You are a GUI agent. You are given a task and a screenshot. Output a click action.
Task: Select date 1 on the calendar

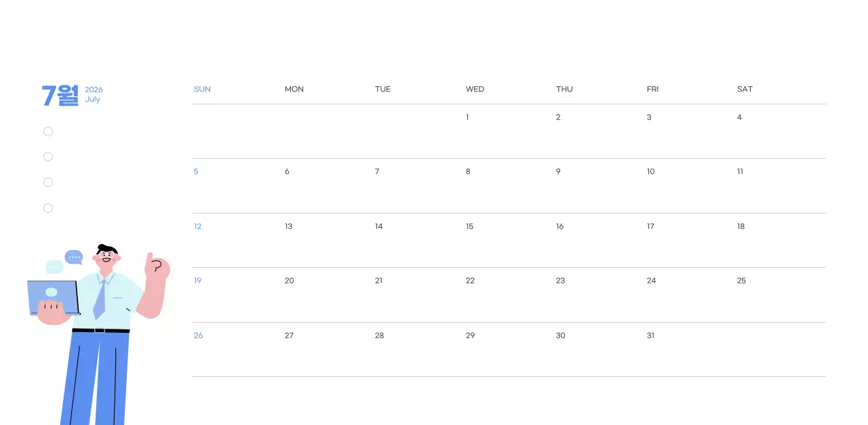click(467, 117)
